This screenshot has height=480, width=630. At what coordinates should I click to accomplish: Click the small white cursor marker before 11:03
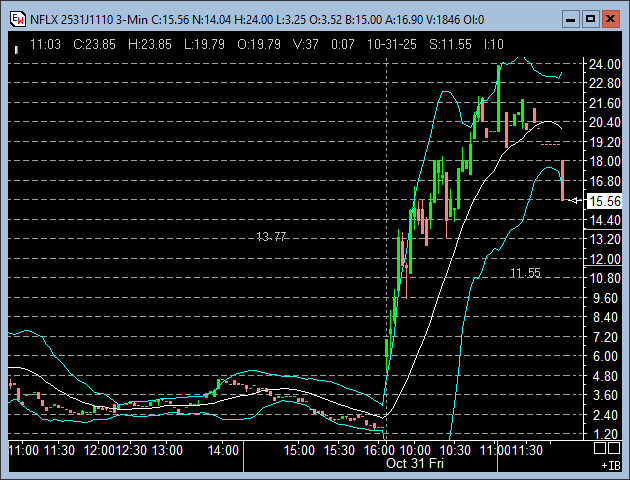[18, 44]
